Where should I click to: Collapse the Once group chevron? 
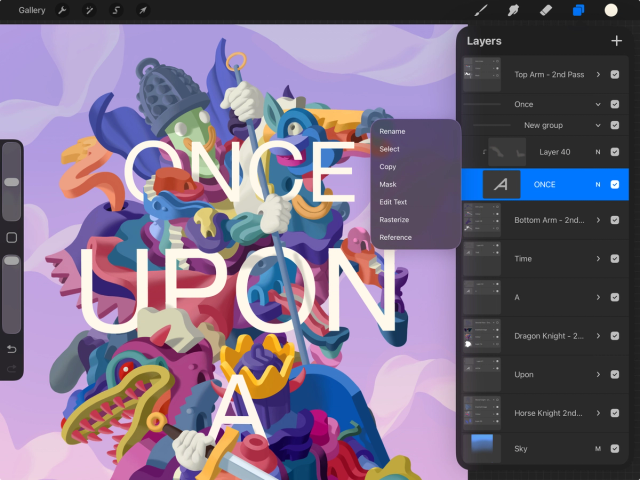pos(598,104)
